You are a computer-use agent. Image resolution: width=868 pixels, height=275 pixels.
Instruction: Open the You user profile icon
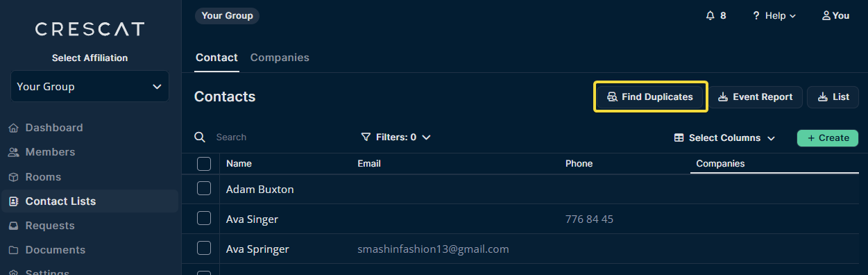pos(826,15)
